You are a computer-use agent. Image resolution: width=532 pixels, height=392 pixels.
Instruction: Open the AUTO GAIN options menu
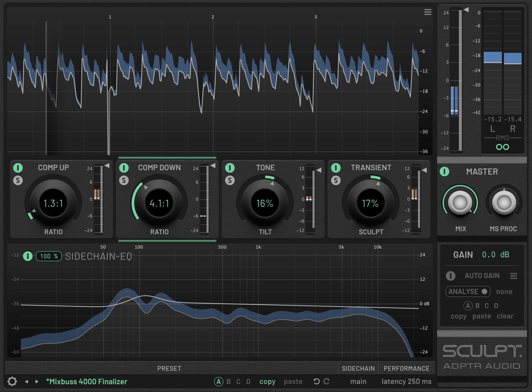pos(513,276)
